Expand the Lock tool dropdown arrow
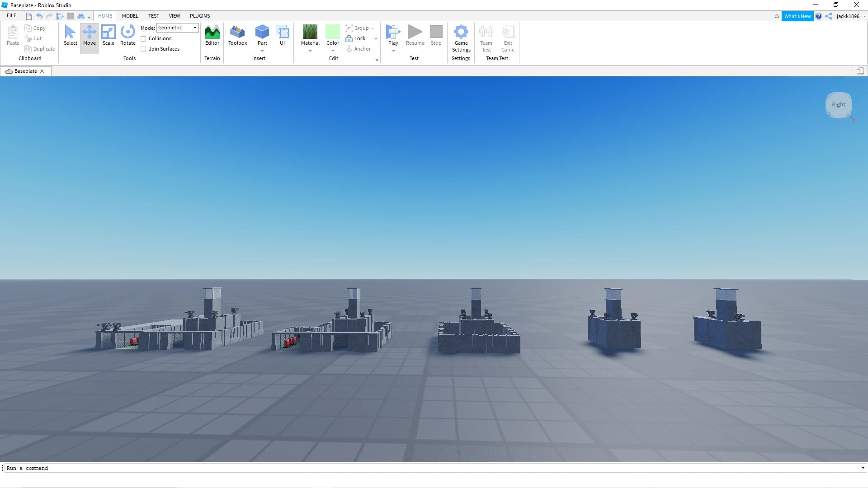The width and height of the screenshot is (868, 488). (x=376, y=39)
